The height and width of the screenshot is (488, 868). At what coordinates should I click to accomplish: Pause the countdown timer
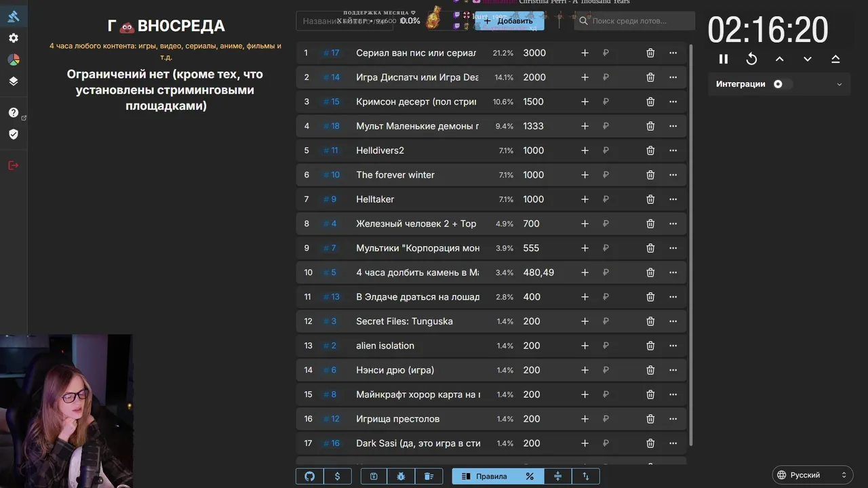click(x=724, y=59)
